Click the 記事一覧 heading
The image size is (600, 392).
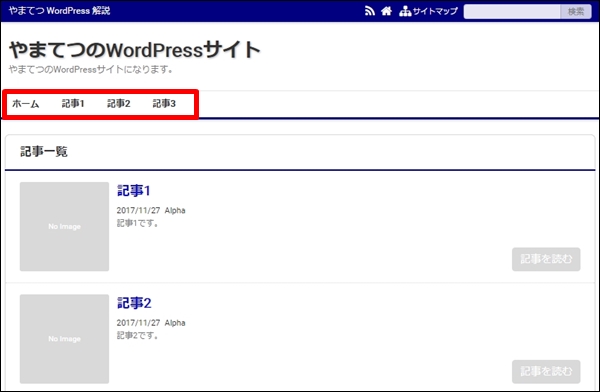(44, 152)
